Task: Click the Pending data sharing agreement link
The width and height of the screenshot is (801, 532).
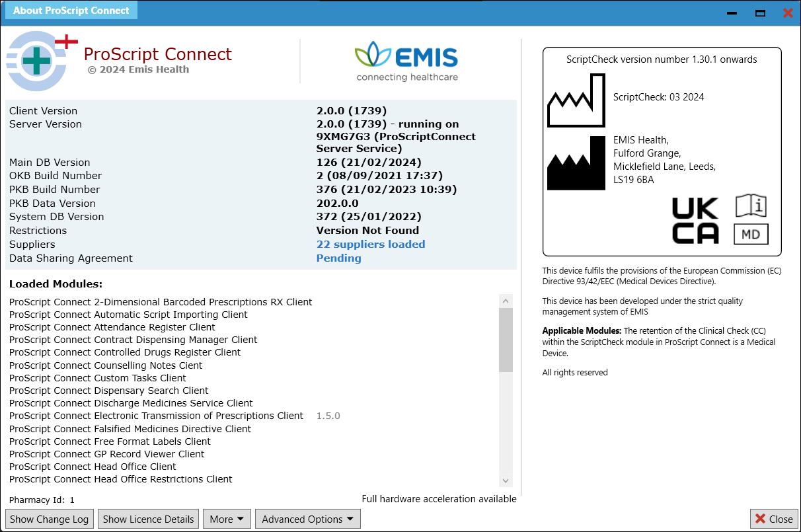Action: click(x=339, y=258)
